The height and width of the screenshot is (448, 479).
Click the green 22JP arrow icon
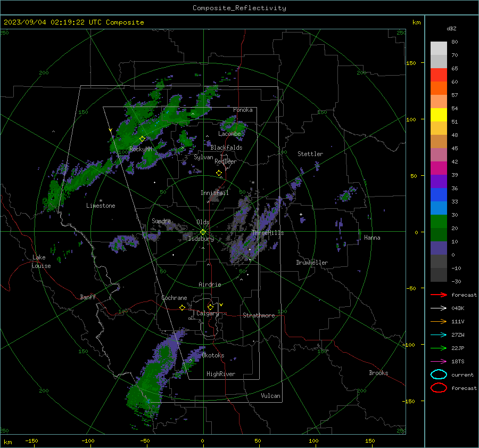(439, 348)
